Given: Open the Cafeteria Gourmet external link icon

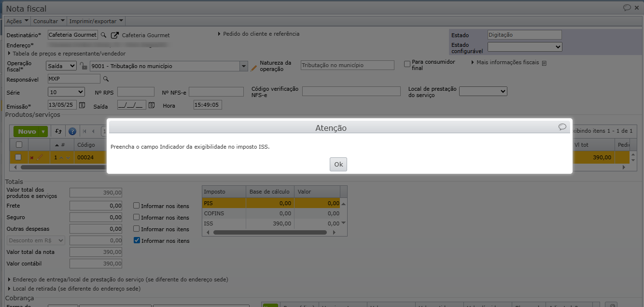Looking at the screenshot, I should pyautogui.click(x=115, y=35).
